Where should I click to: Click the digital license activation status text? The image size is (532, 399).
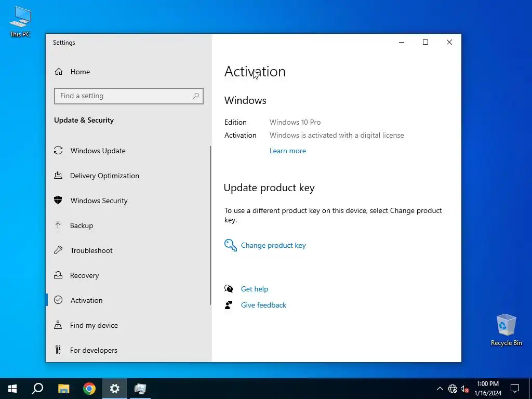(337, 135)
